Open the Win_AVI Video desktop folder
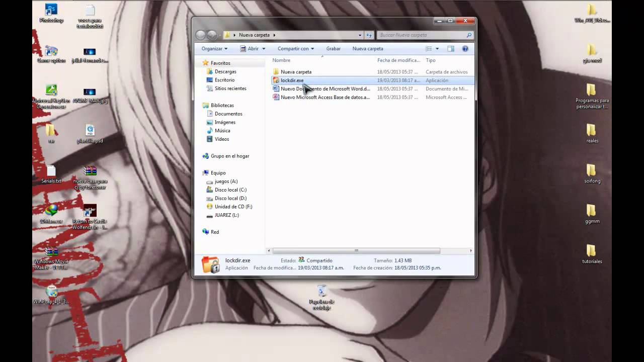The image size is (644, 362). tap(592, 14)
